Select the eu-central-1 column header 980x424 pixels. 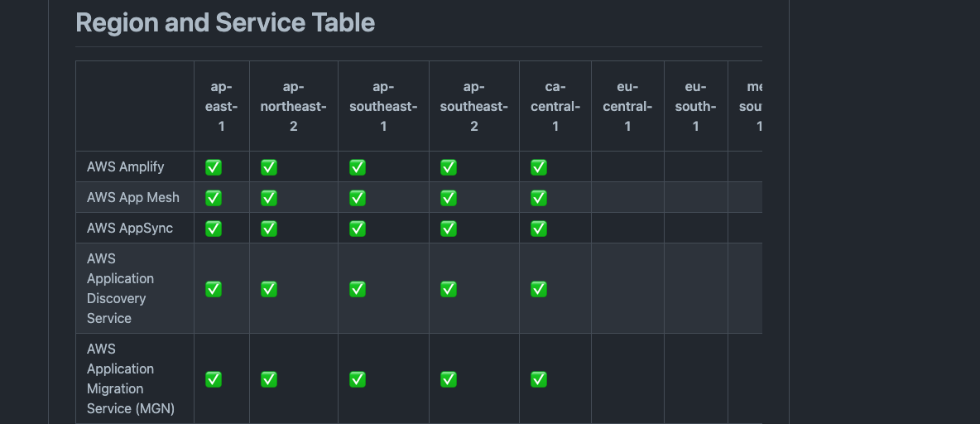627,106
